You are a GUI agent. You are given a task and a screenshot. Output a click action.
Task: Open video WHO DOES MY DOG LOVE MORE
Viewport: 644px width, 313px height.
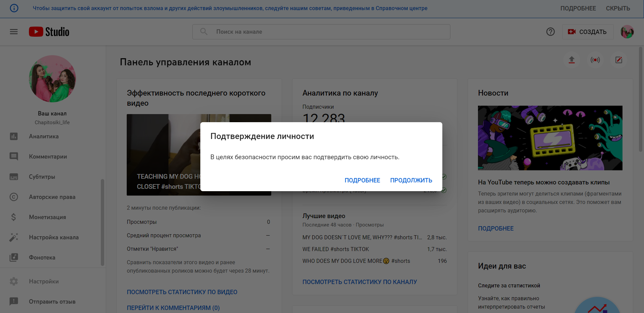pos(356,261)
